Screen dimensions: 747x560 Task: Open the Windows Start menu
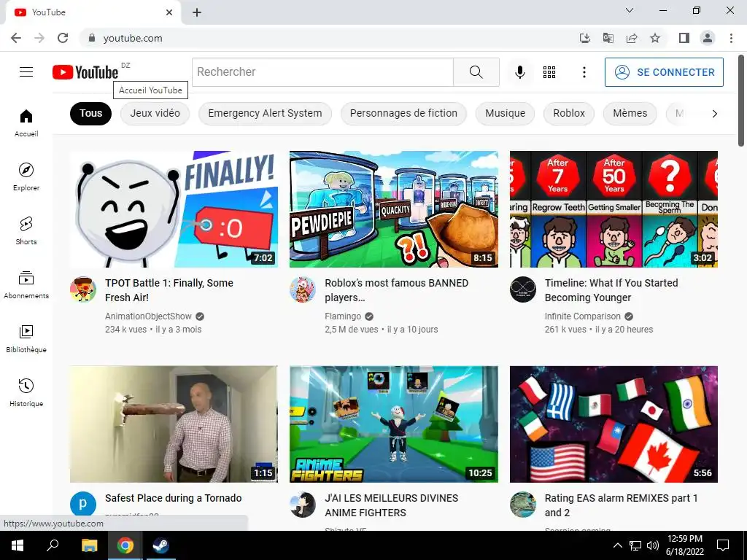[x=18, y=545]
